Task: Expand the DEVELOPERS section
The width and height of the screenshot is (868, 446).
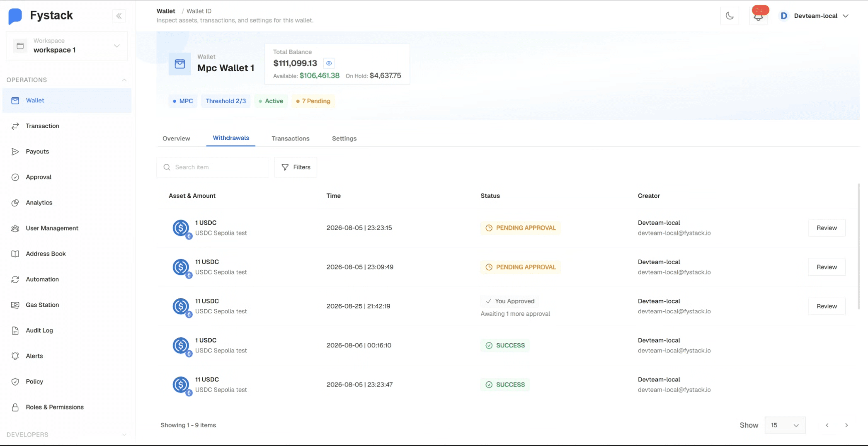Action: [x=124, y=434]
